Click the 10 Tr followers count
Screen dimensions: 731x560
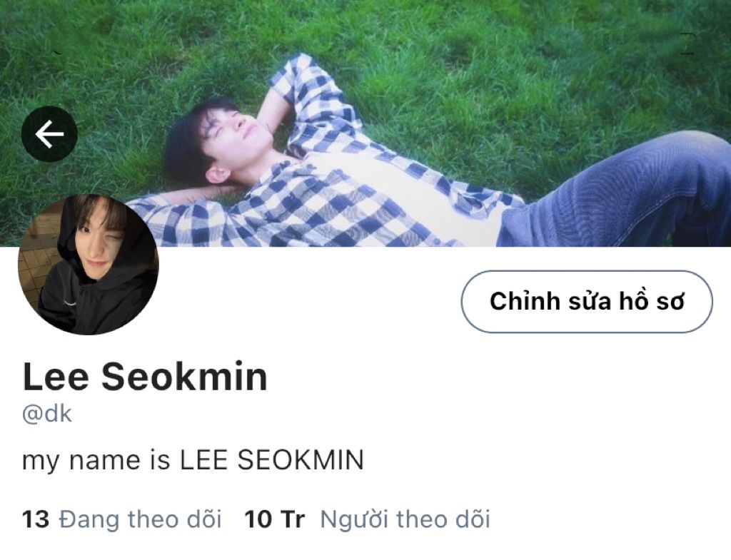pos(275,519)
